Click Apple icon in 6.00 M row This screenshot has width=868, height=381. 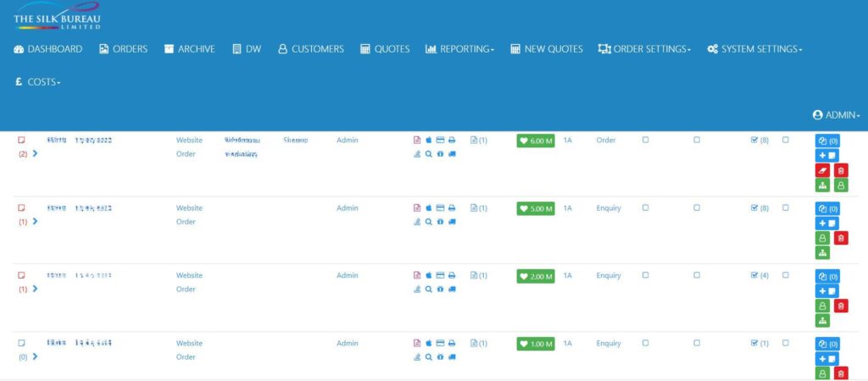coord(428,141)
